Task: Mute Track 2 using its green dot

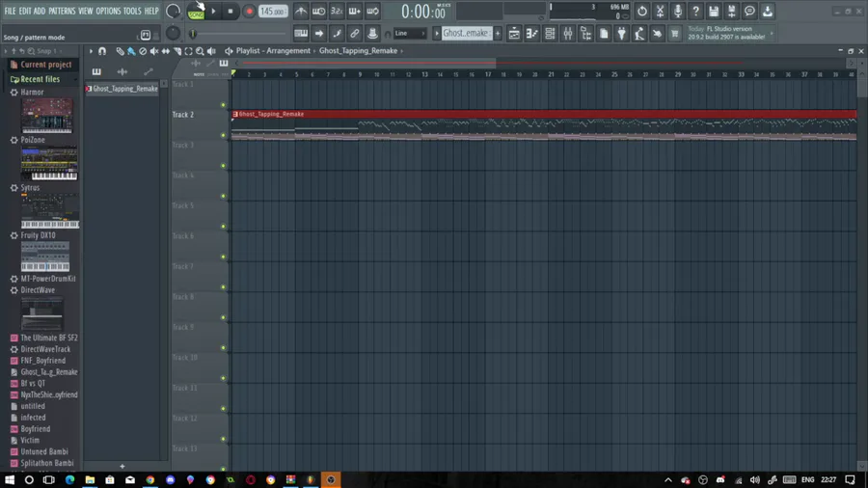Action: pyautogui.click(x=224, y=135)
